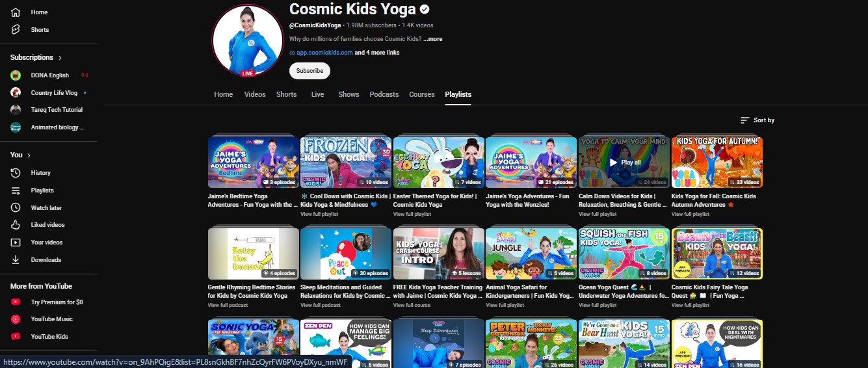Screen dimensions: 868x368
Task: Click Cosmic Kids Yoga profile picture
Action: coord(248,42)
